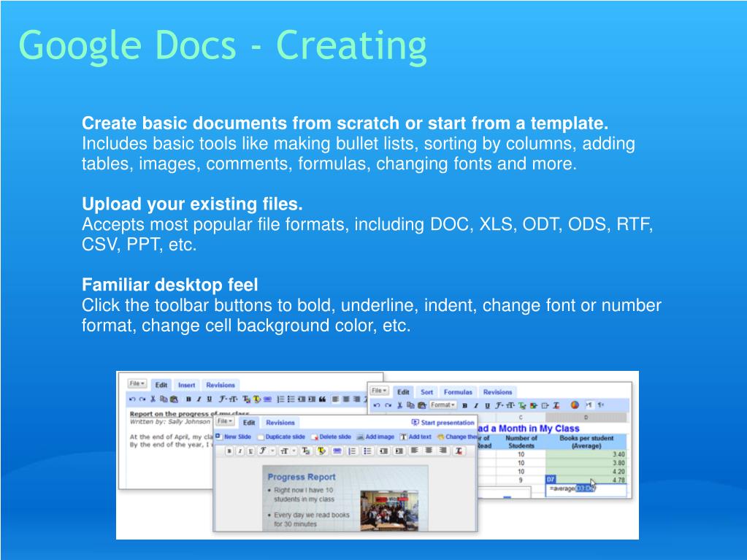Click Delete slide in the presentation editor
747x560 pixels.
pos(331,437)
